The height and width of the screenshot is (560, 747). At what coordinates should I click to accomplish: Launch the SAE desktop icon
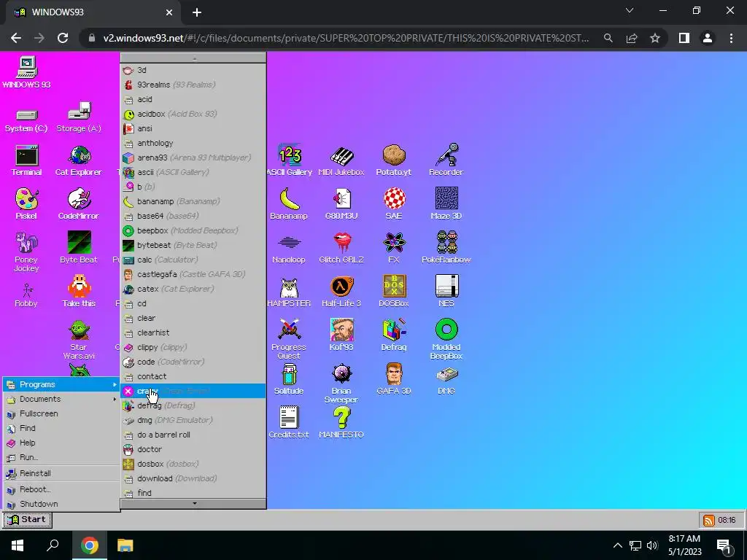[394, 204]
